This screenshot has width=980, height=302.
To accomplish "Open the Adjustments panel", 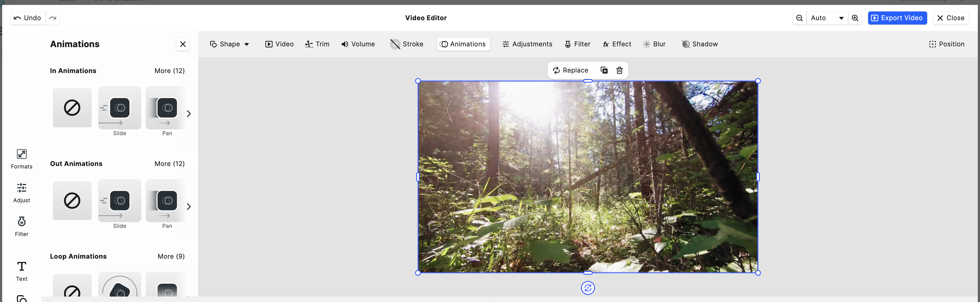I will click(x=527, y=44).
